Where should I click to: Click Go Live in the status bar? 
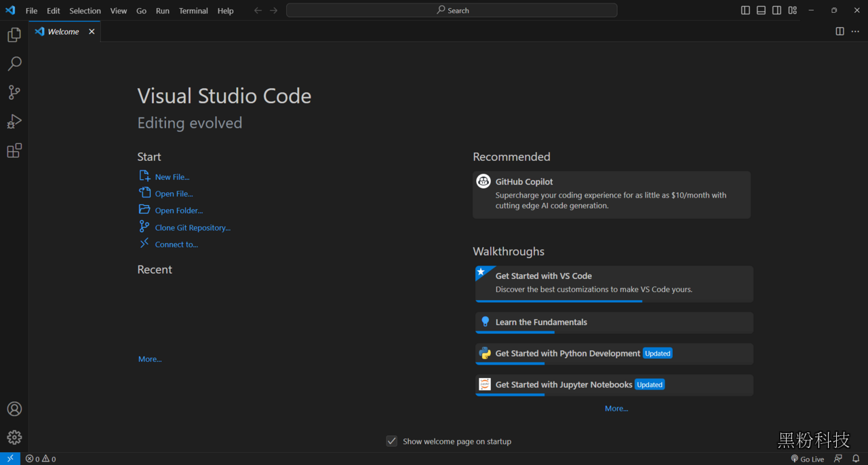coord(807,459)
